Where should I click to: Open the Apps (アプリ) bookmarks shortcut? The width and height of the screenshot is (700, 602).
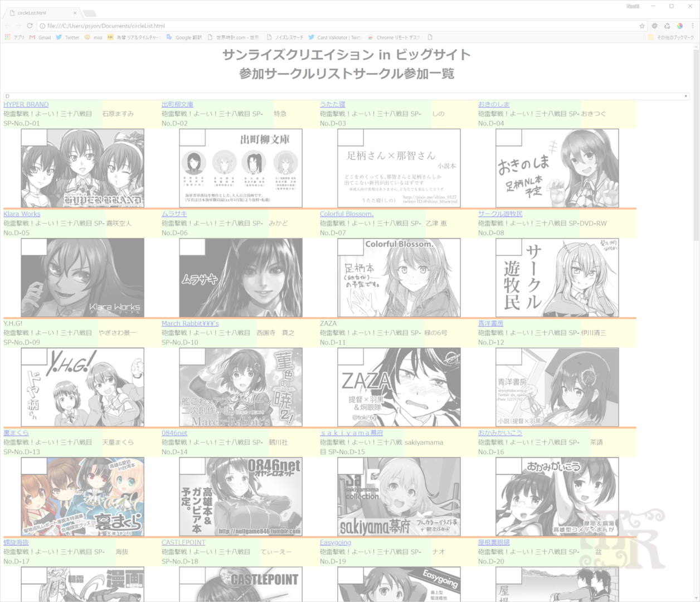pos(14,37)
